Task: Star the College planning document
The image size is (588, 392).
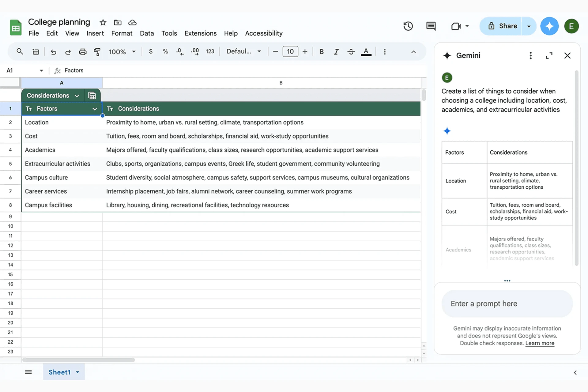Action: click(103, 22)
